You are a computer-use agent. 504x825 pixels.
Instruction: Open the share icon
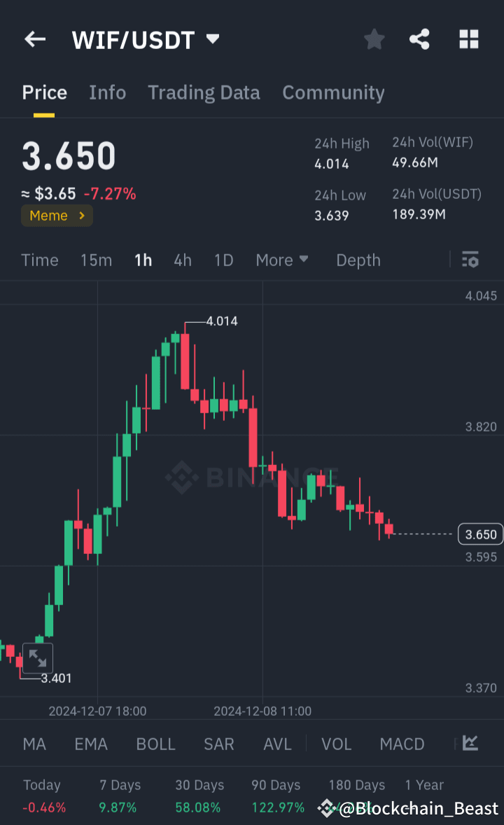[x=419, y=39]
